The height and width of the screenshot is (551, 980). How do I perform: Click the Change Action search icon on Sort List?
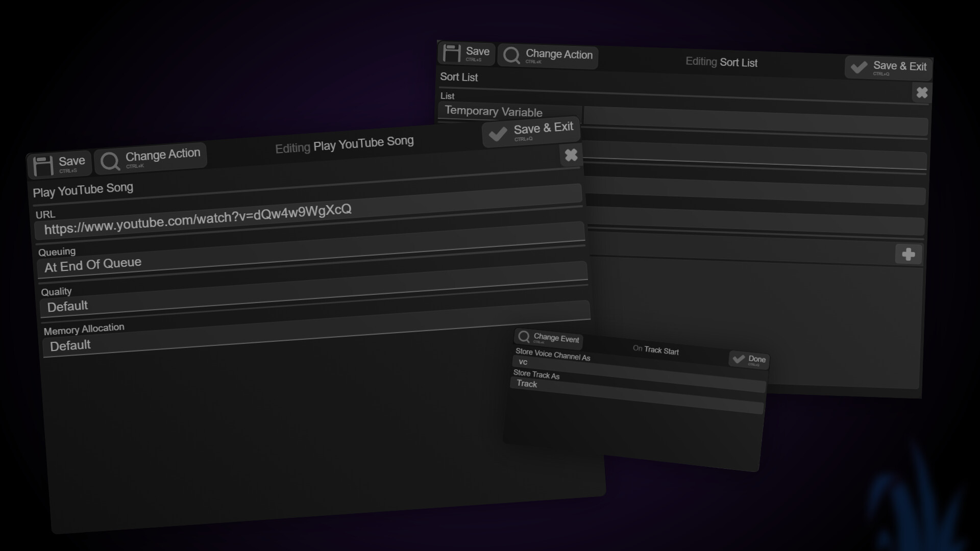point(511,55)
